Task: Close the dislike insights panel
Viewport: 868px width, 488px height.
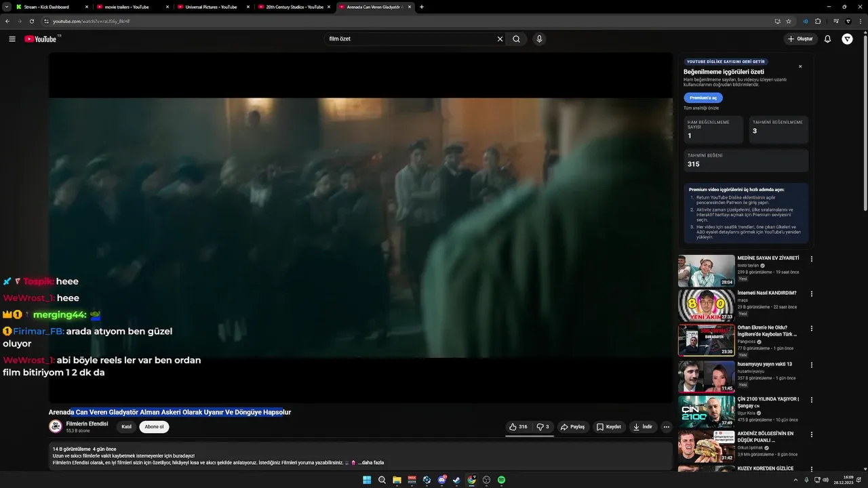Action: point(800,66)
